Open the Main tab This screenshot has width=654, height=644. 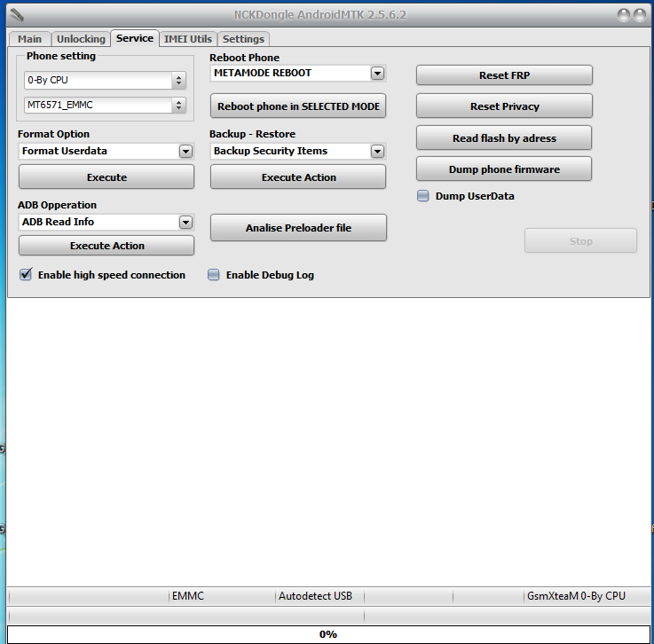pyautogui.click(x=29, y=39)
